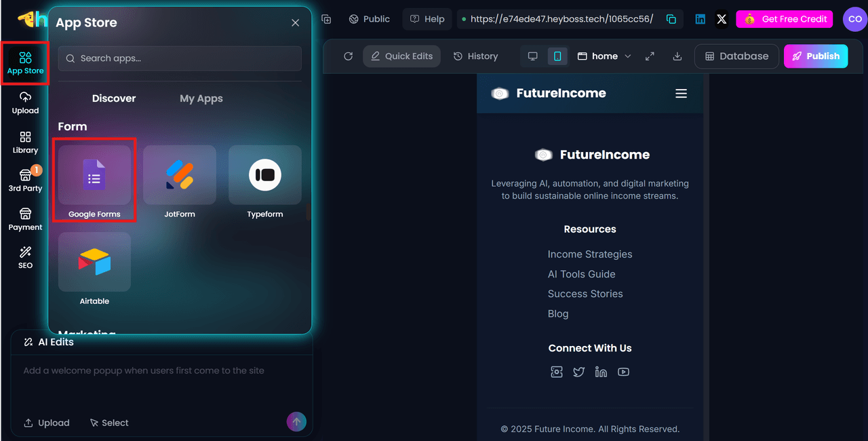This screenshot has height=441, width=868.
Task: Expand preview to fullscreen
Action: click(x=650, y=56)
